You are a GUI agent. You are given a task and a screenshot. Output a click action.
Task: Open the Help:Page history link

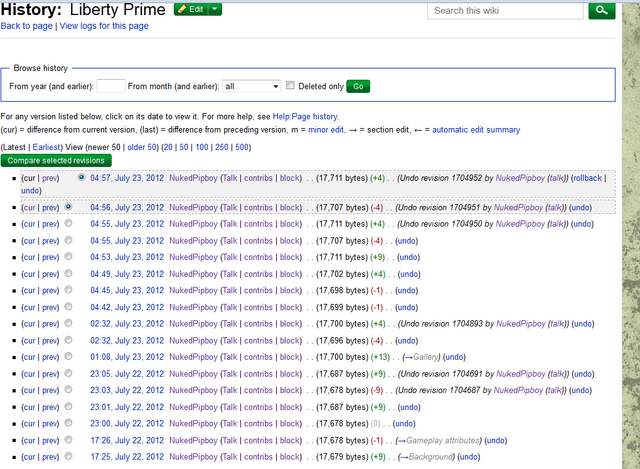click(305, 116)
